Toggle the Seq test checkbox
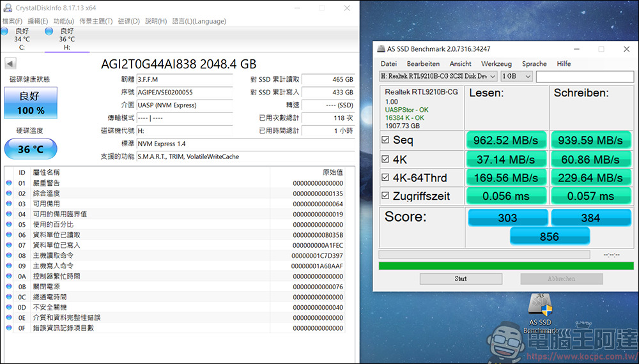This screenshot has height=364, width=639. pyautogui.click(x=385, y=140)
